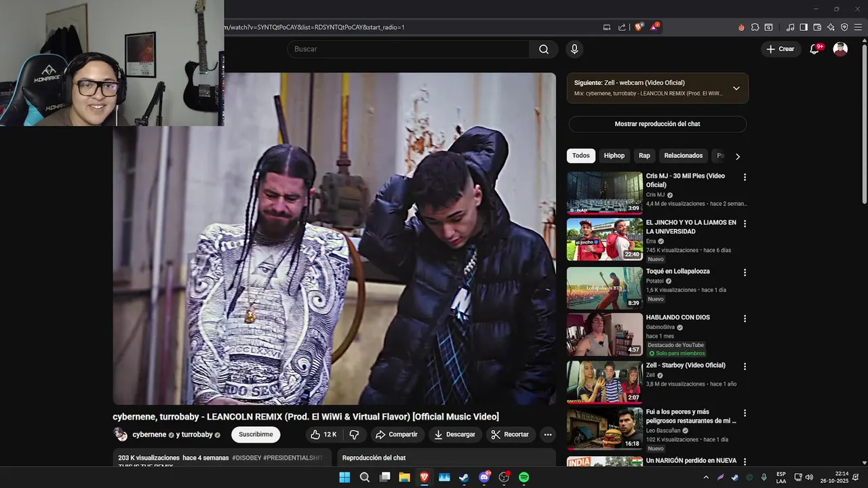Advance filter chips with right arrow
Viewport: 868px width, 488px height.
(738, 157)
